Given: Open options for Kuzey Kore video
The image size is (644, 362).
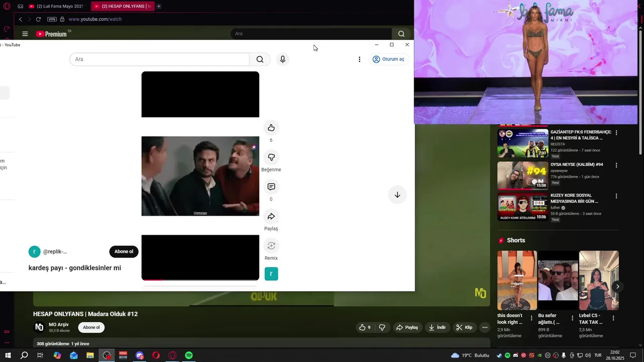Looking at the screenshot, I should pos(616,197).
